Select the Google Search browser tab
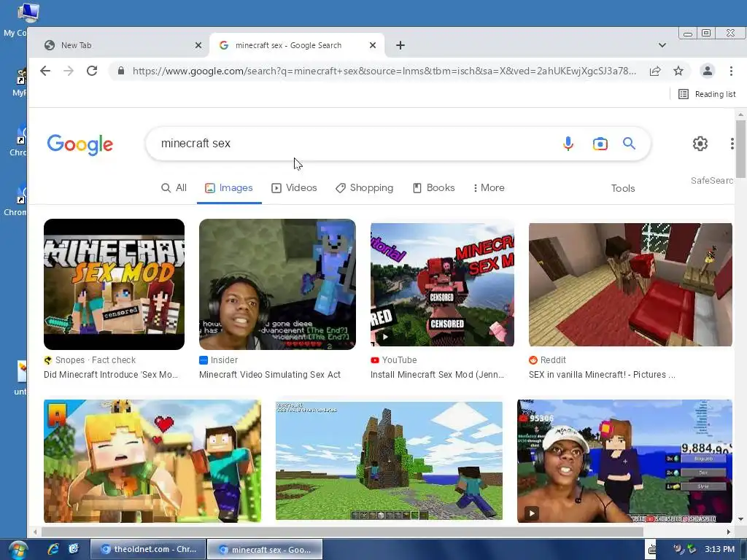 297,45
